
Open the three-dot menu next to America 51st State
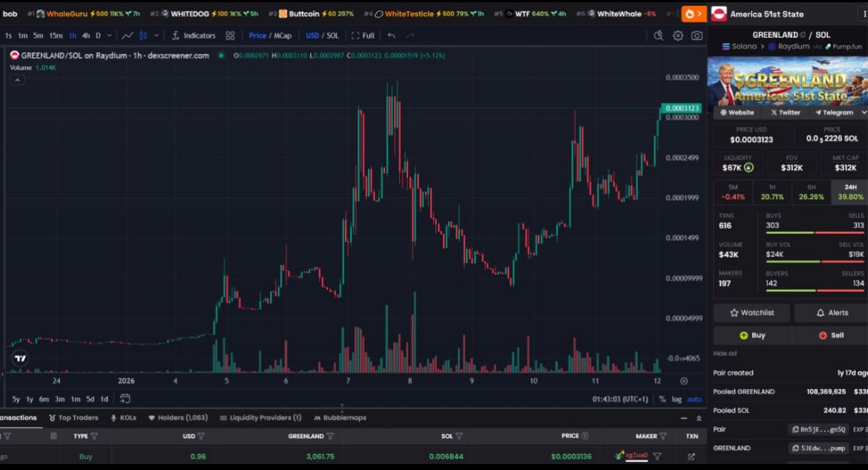coord(864,14)
